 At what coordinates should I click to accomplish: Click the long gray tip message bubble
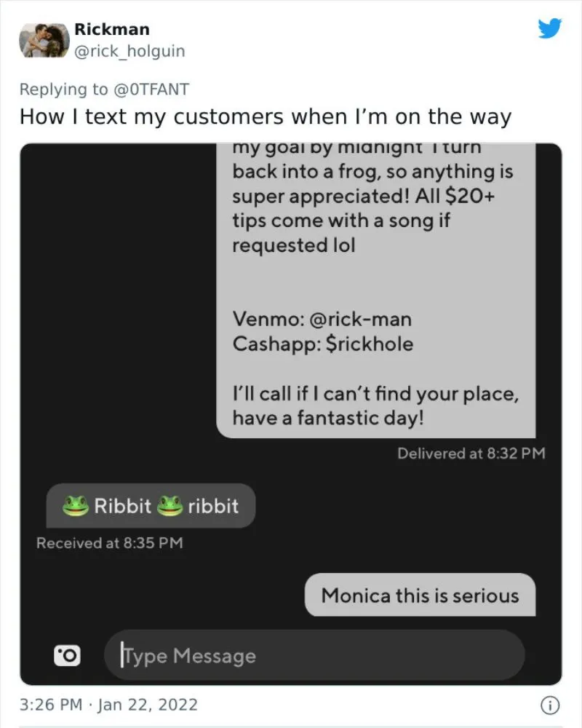pos(376,290)
